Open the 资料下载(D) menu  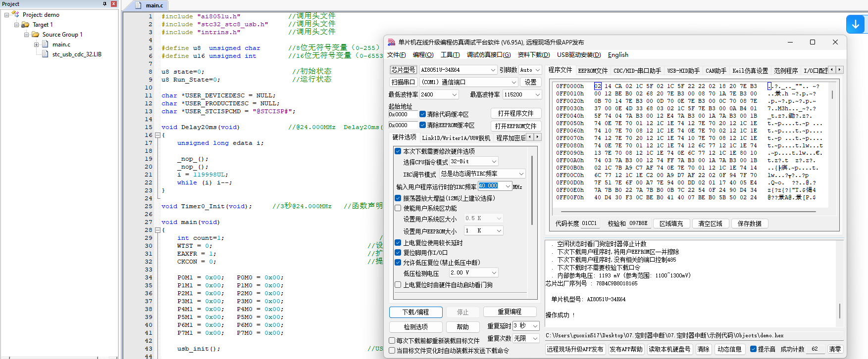534,55
